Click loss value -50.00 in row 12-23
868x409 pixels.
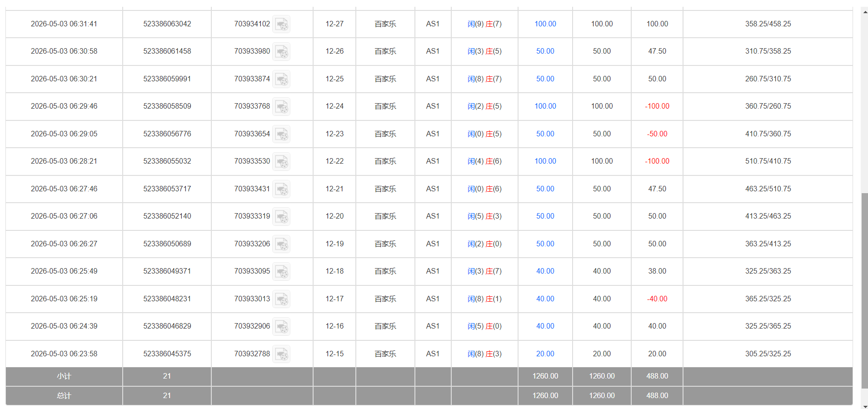(657, 134)
